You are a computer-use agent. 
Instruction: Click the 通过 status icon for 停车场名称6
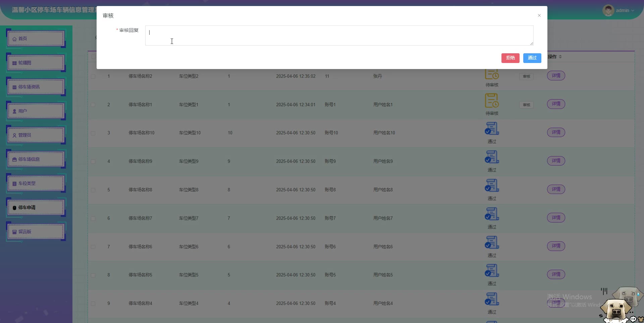[492, 242]
